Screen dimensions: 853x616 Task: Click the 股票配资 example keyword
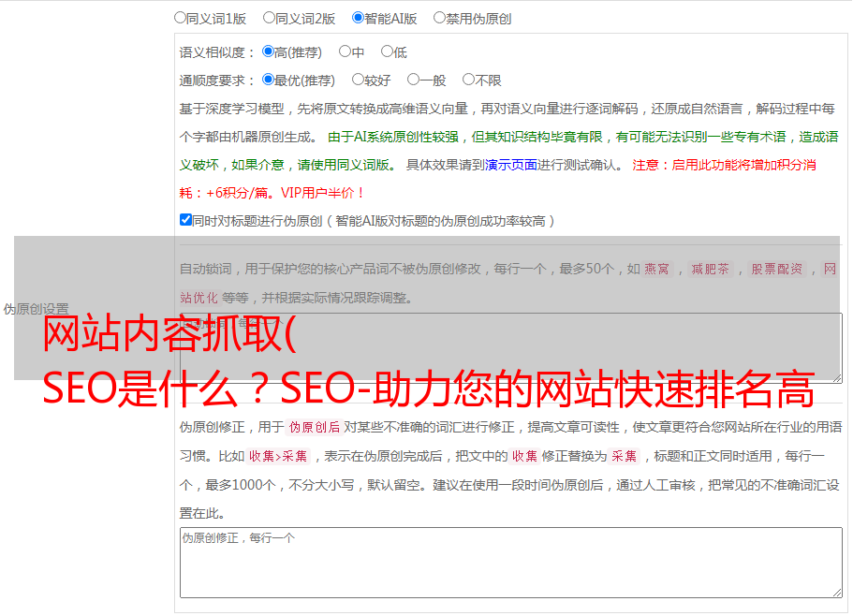(x=776, y=269)
